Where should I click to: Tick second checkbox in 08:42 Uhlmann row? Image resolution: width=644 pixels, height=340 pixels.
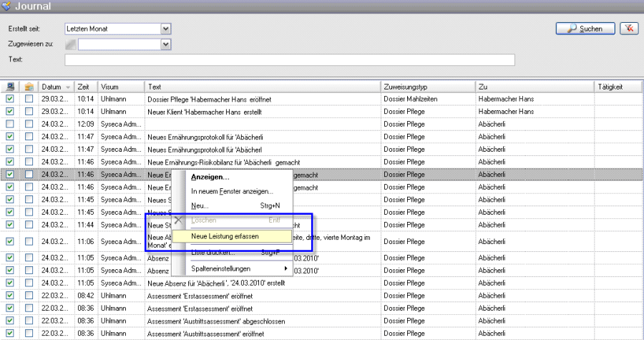pyautogui.click(x=29, y=295)
